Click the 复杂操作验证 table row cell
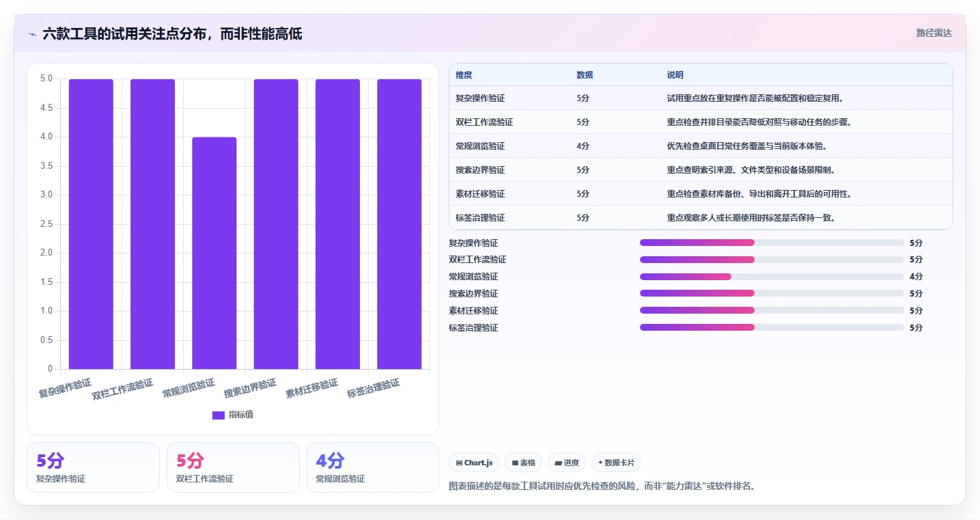The width and height of the screenshot is (980, 520). (480, 98)
